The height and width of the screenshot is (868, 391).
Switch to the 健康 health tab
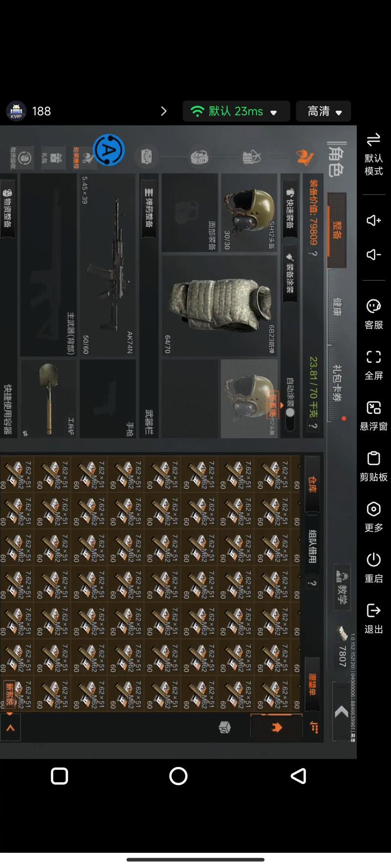coord(337,307)
